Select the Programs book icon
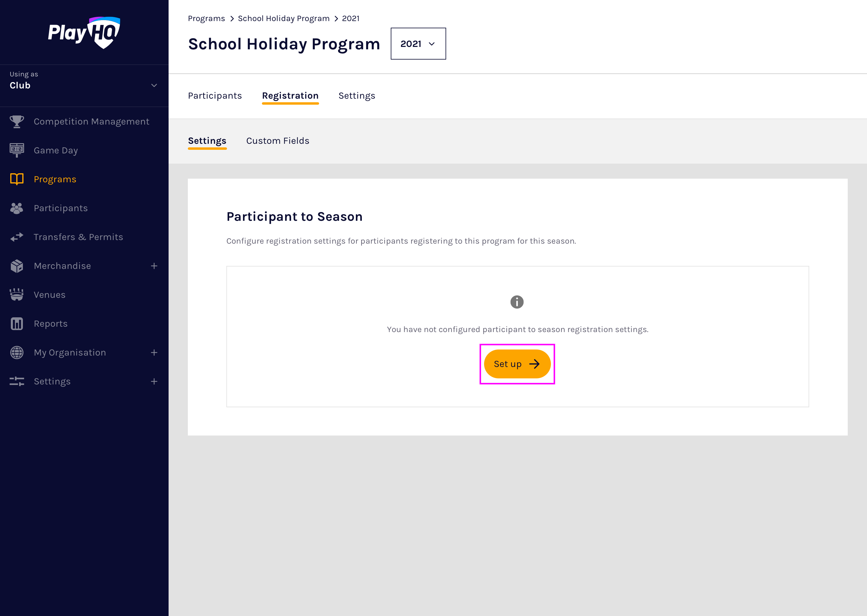The height and width of the screenshot is (616, 867). (x=17, y=179)
